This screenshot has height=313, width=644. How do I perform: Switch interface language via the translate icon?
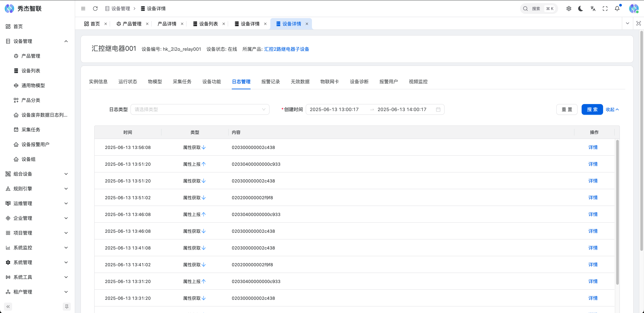coord(593,9)
